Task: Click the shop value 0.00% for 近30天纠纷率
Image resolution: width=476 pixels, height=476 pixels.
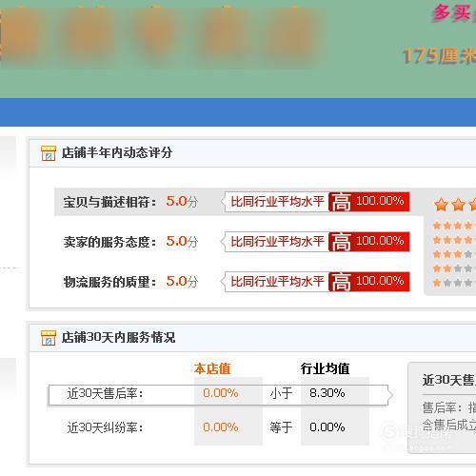Action: coord(221,427)
